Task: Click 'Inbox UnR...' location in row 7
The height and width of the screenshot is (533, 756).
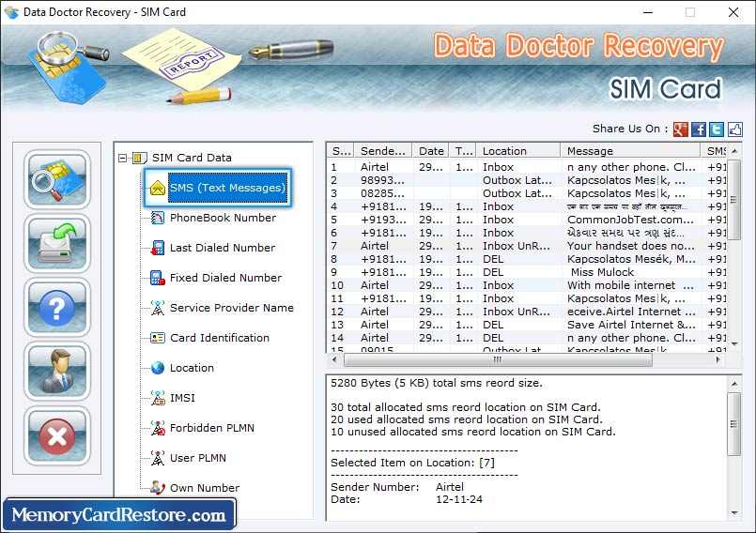Action: click(x=517, y=246)
